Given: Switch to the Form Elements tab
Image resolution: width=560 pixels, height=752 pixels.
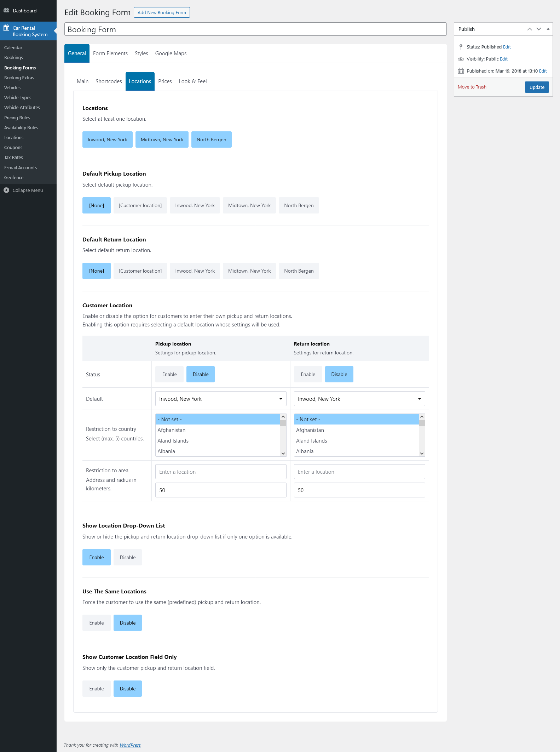Looking at the screenshot, I should (110, 53).
